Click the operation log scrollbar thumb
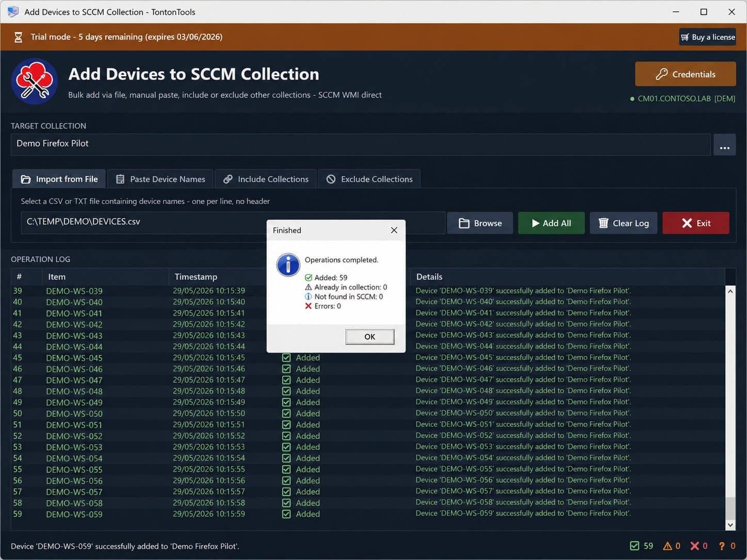The width and height of the screenshot is (747, 560). coord(730,508)
